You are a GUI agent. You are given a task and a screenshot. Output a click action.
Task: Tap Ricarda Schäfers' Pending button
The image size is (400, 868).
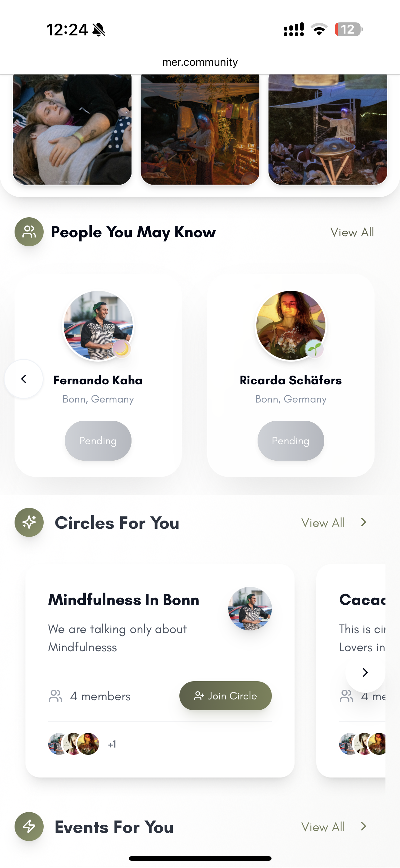pyautogui.click(x=291, y=440)
